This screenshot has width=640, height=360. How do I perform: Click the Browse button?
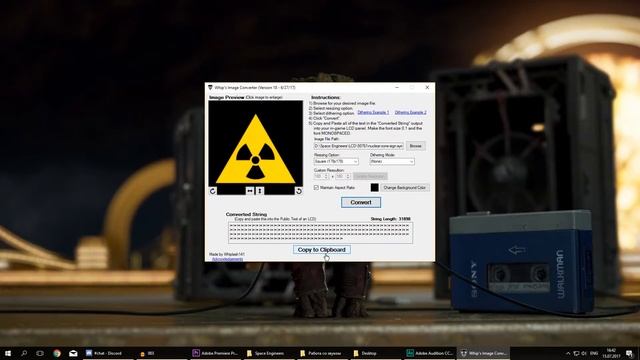tap(416, 146)
